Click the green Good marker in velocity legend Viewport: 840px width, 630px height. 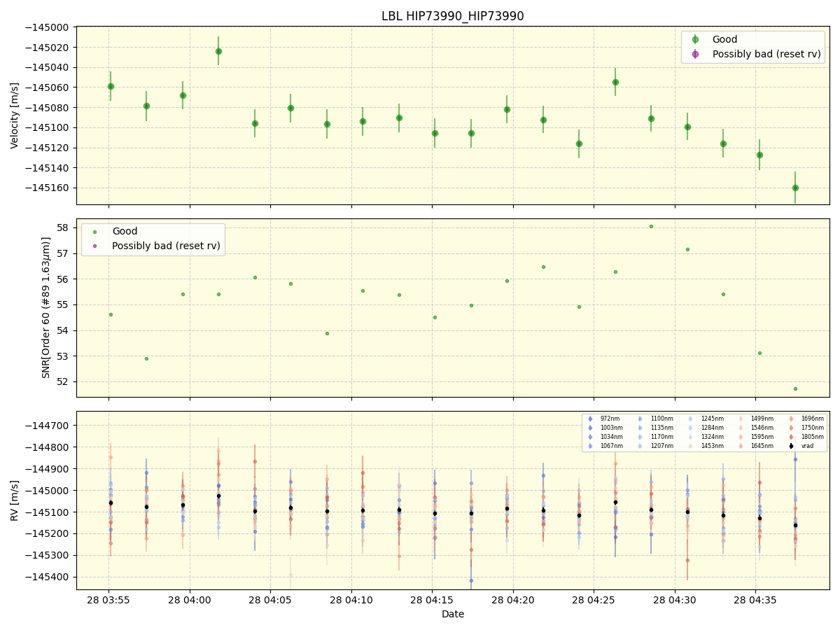click(x=695, y=40)
